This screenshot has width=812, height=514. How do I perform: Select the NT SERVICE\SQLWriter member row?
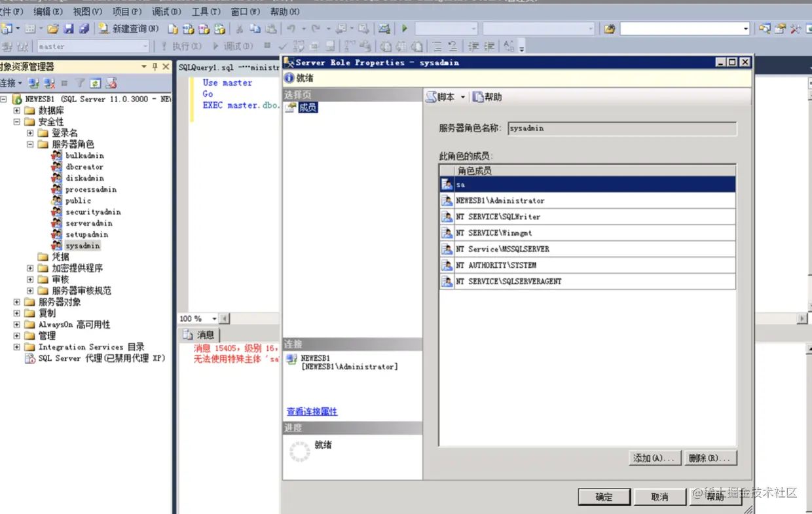[587, 217]
